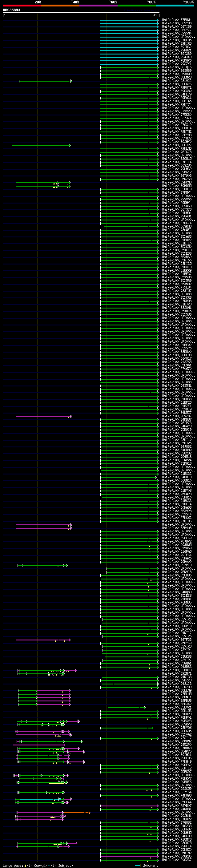The width and height of the screenshot is (197, 868).
Task: Open hit UniRef100_B6TQL6
Action: click(177, 67)
